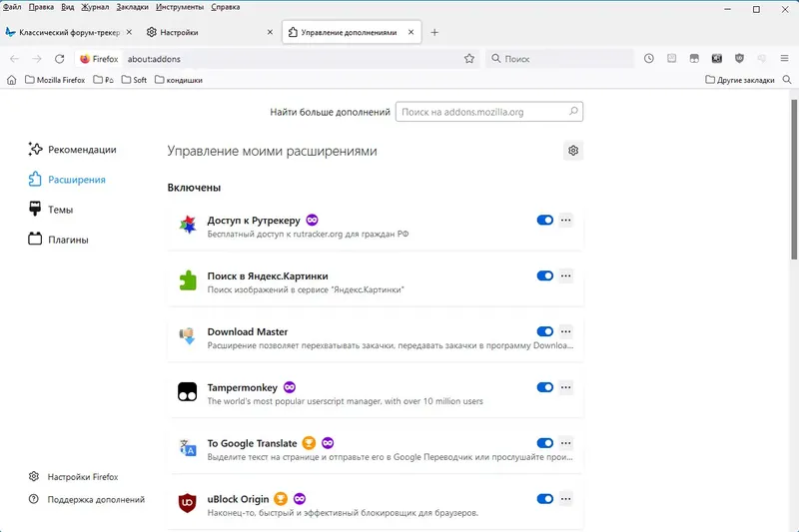
Task: Disable the Tampermonkey extension toggle
Action: [544, 387]
